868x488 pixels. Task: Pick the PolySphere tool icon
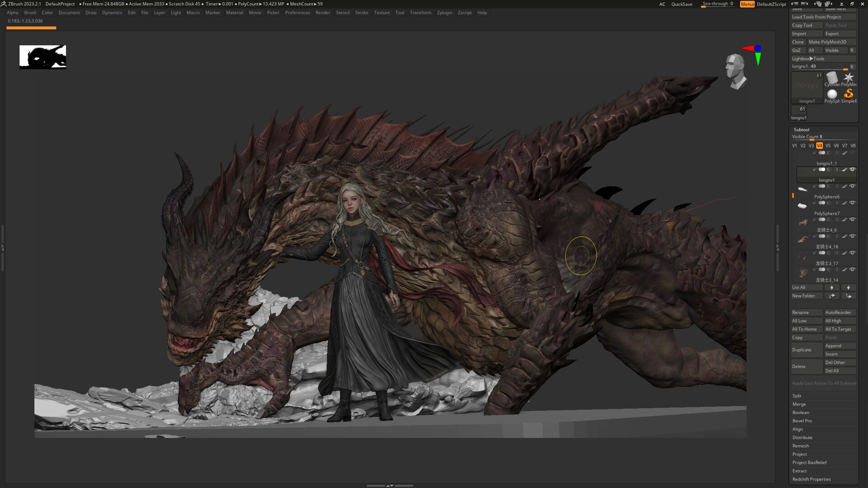(832, 94)
